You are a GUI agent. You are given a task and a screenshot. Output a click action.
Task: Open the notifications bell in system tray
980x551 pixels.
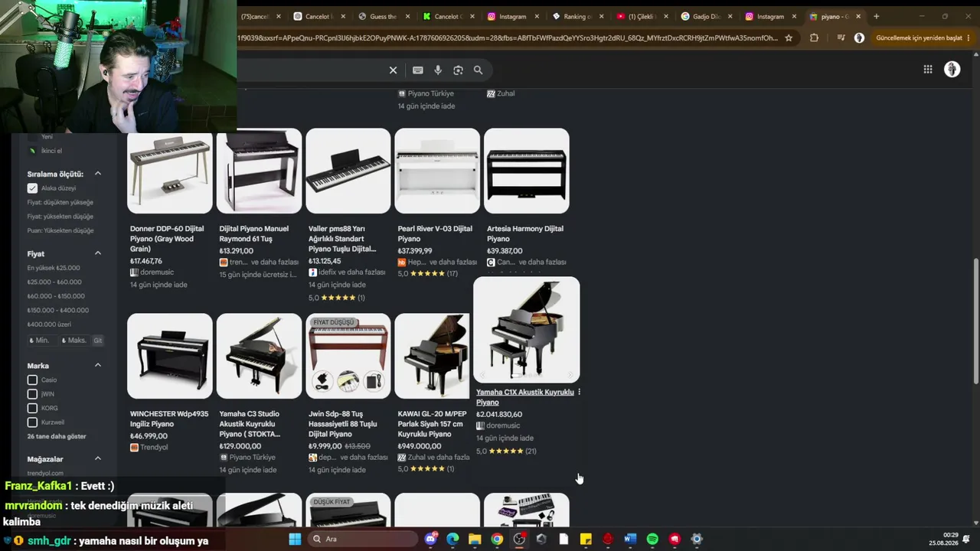966,539
